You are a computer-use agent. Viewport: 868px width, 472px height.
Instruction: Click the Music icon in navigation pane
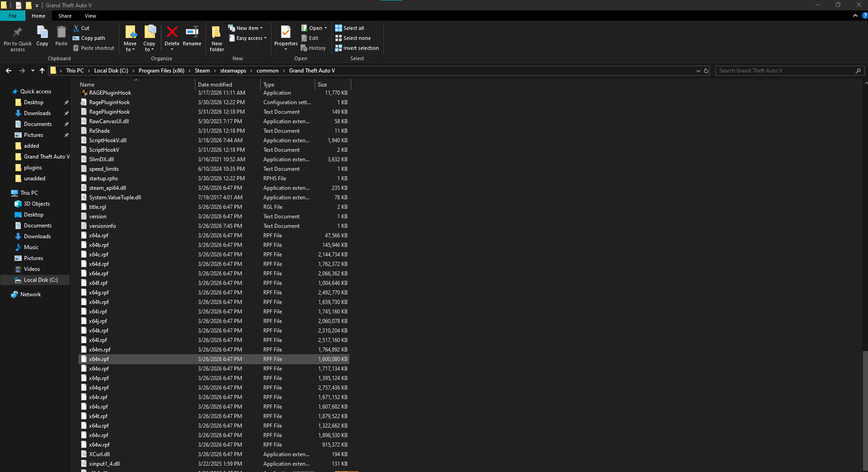click(18, 247)
